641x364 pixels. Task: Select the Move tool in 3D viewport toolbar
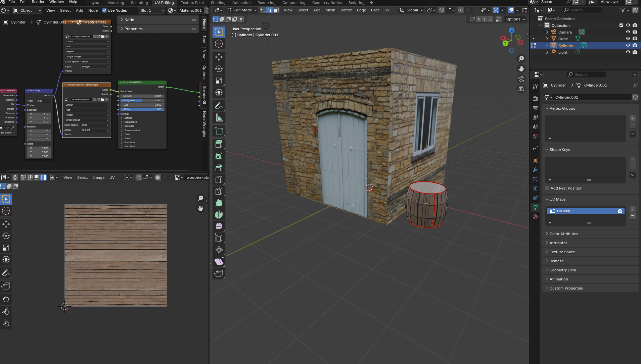219,57
